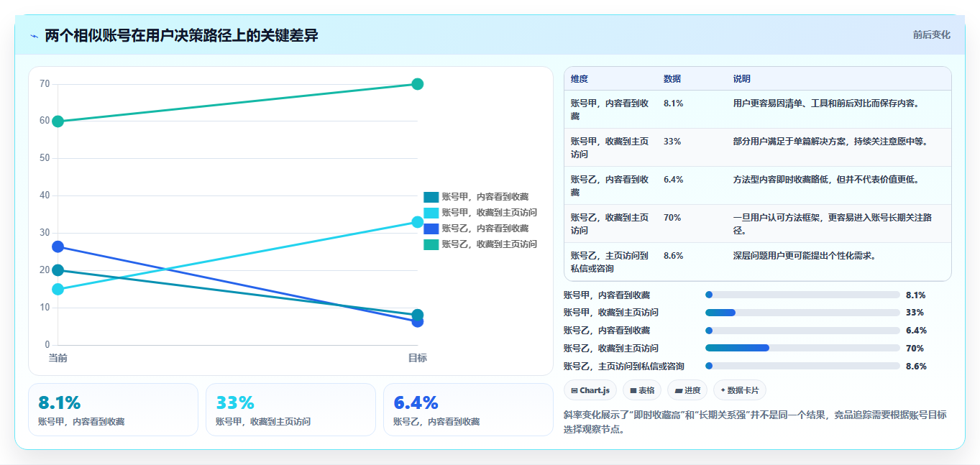980x465 pixels.
Task: Click the 前后变化 label in header
Action: [931, 34]
